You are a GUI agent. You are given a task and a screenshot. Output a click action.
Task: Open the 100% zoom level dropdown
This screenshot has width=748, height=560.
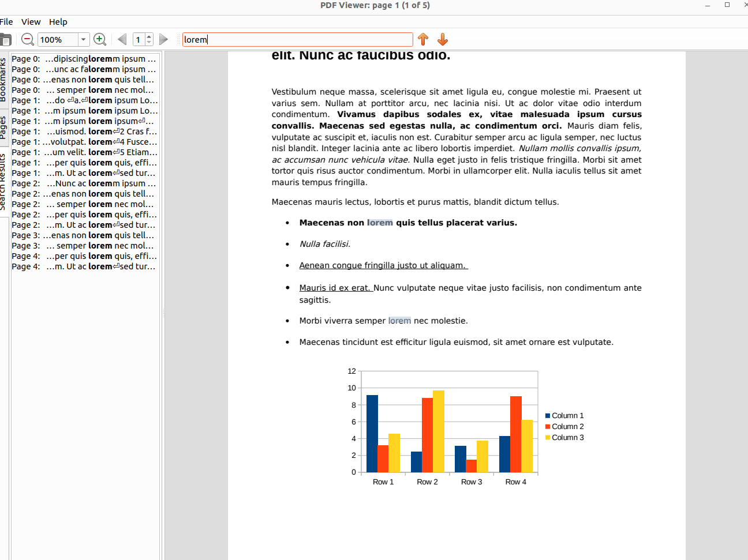tap(83, 39)
